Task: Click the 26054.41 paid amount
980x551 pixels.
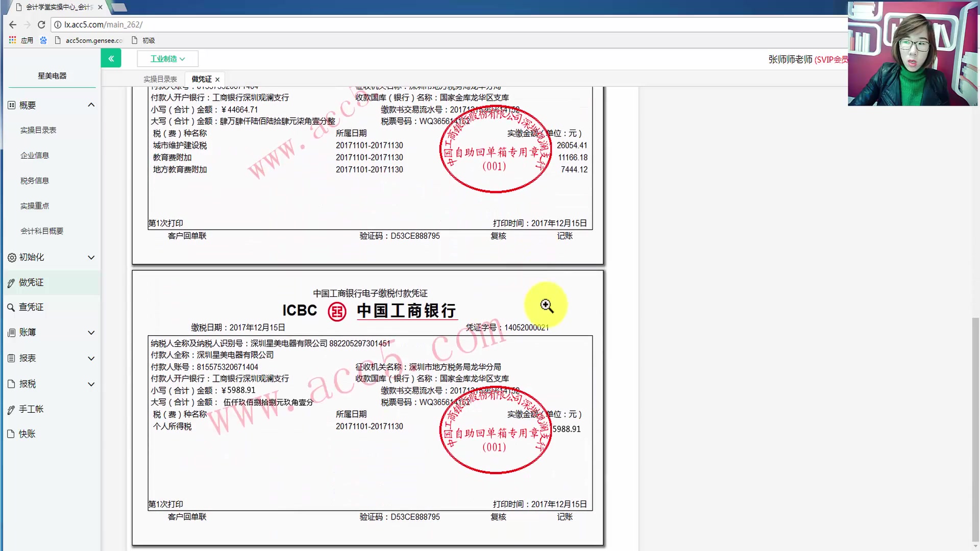Action: pos(572,145)
